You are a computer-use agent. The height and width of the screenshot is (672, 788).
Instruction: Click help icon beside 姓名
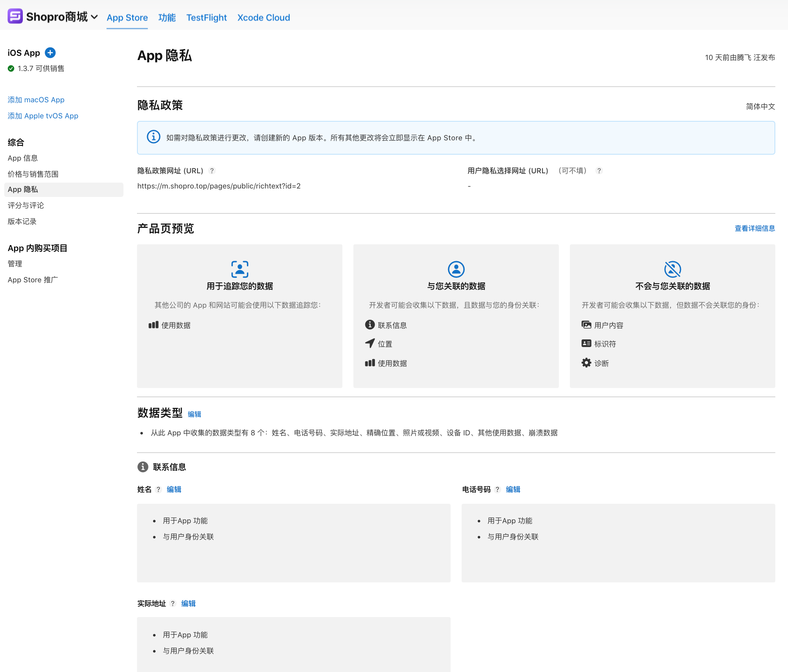(159, 489)
